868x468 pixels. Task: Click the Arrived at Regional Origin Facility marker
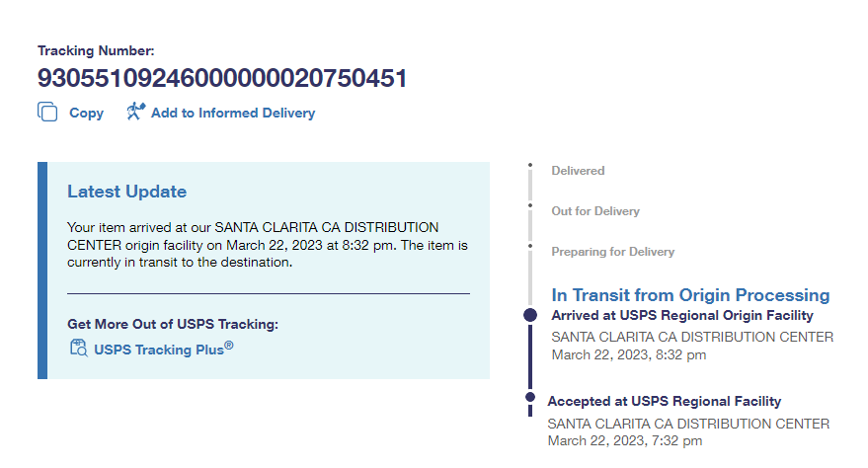530,315
